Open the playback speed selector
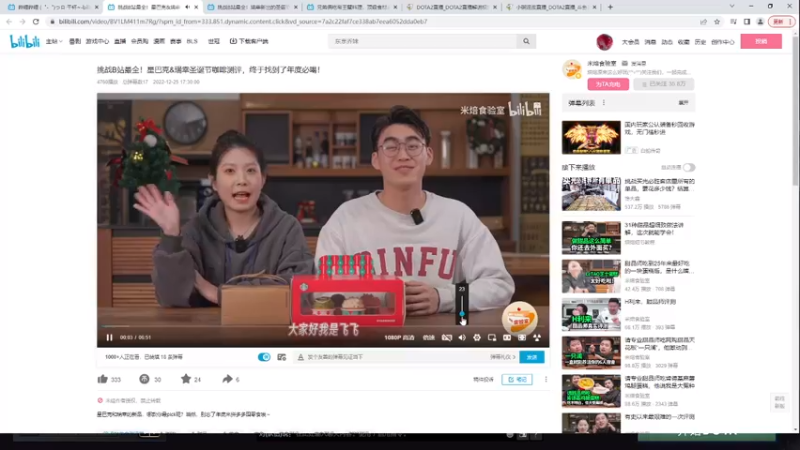 (x=429, y=337)
